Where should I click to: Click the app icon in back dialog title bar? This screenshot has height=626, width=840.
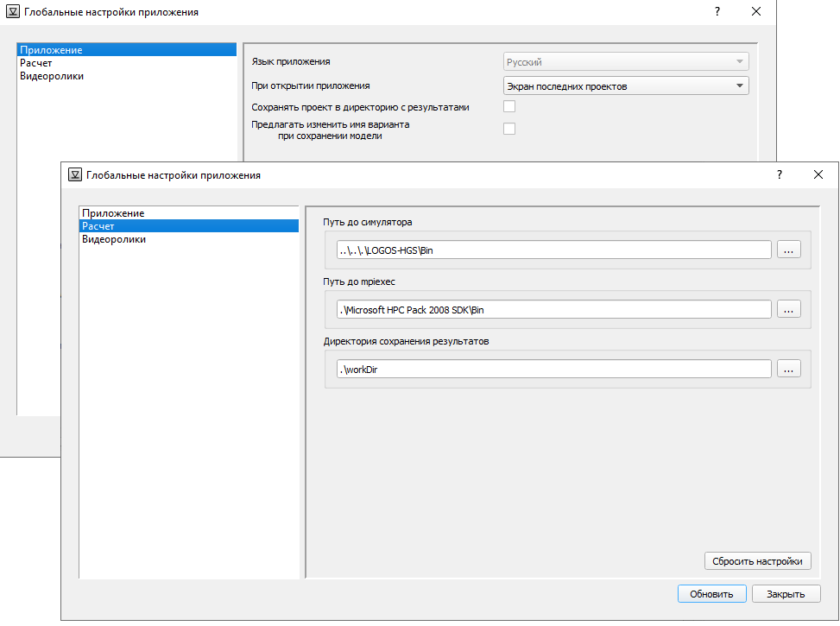(13, 12)
